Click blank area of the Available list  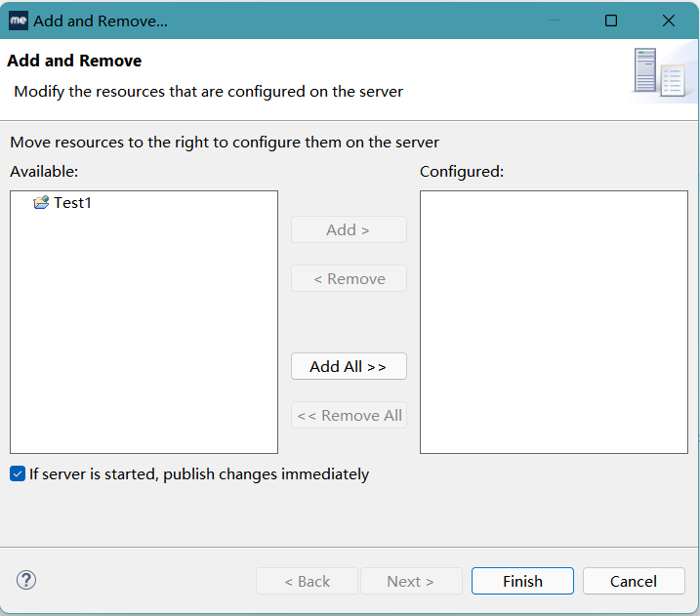pos(144,342)
